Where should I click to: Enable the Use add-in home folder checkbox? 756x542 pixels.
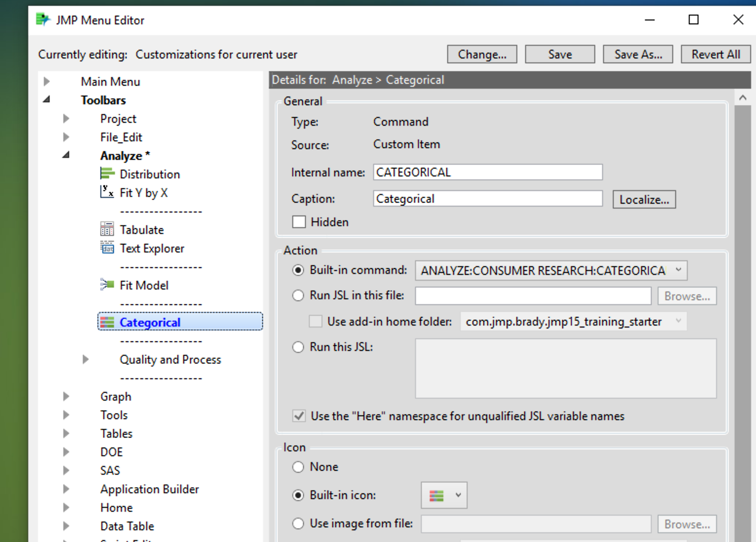[x=316, y=321]
